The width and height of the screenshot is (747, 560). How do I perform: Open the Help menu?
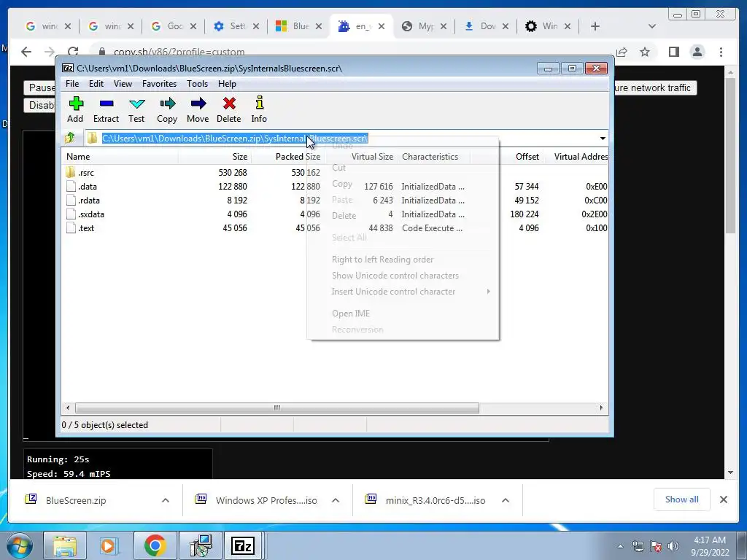[228, 84]
